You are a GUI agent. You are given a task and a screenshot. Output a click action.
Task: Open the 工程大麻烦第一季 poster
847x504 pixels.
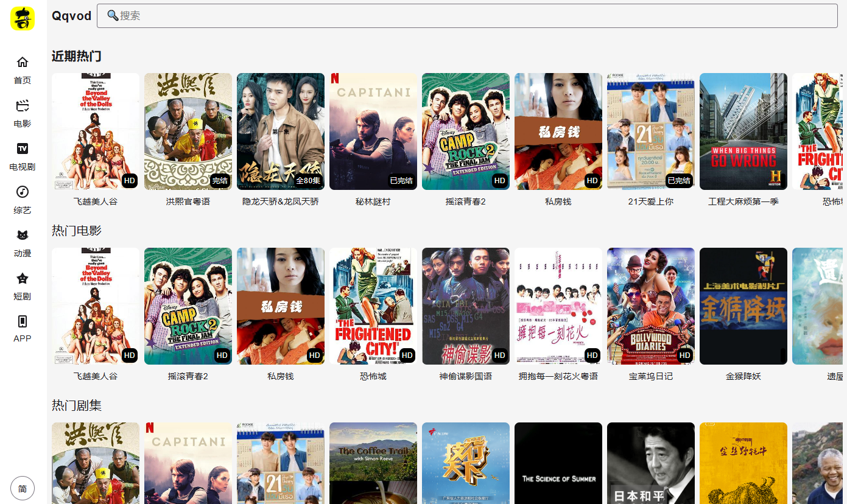coord(743,131)
